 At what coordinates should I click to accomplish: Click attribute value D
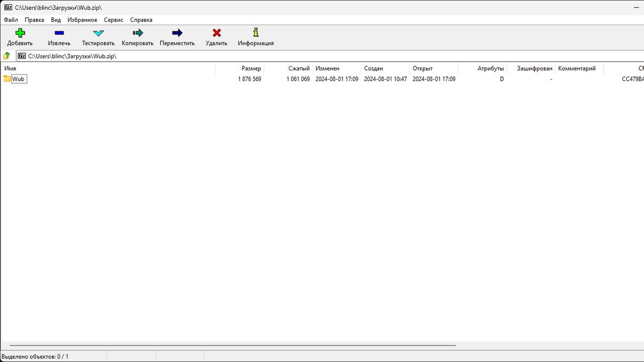pyautogui.click(x=502, y=79)
